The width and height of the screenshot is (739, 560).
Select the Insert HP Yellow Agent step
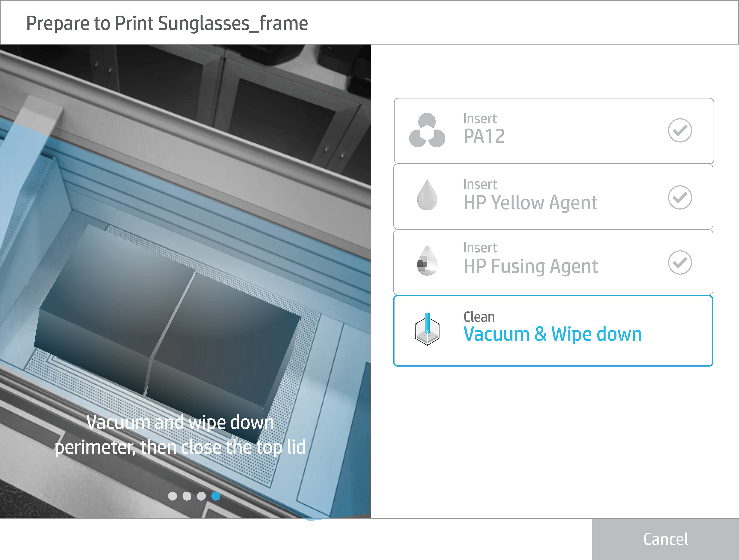click(x=553, y=196)
